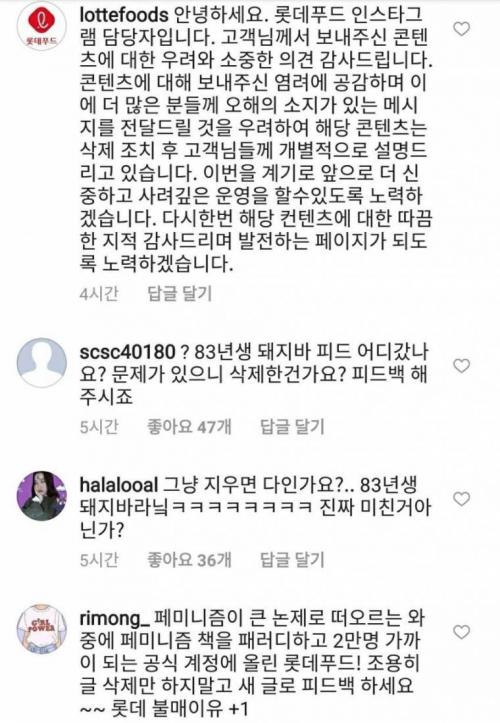Like the scsc40180 comment with the heart

tap(461, 366)
